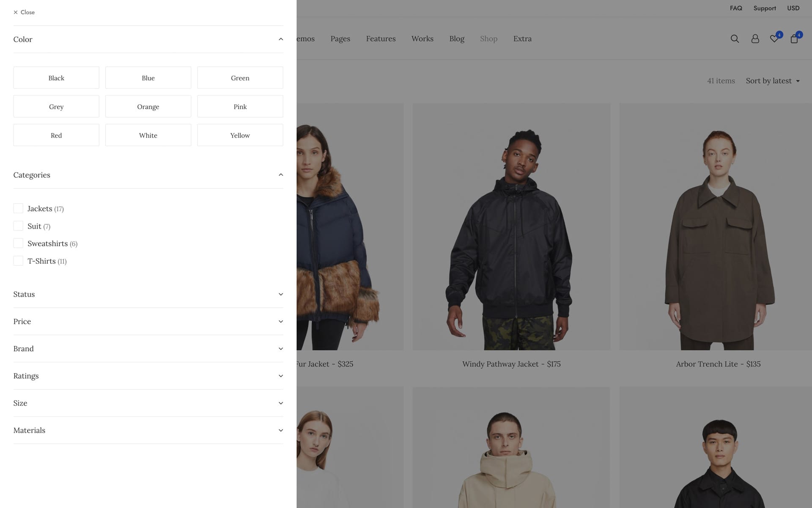This screenshot has height=508, width=812.
Task: Expand the Price filter section
Action: [x=280, y=321]
